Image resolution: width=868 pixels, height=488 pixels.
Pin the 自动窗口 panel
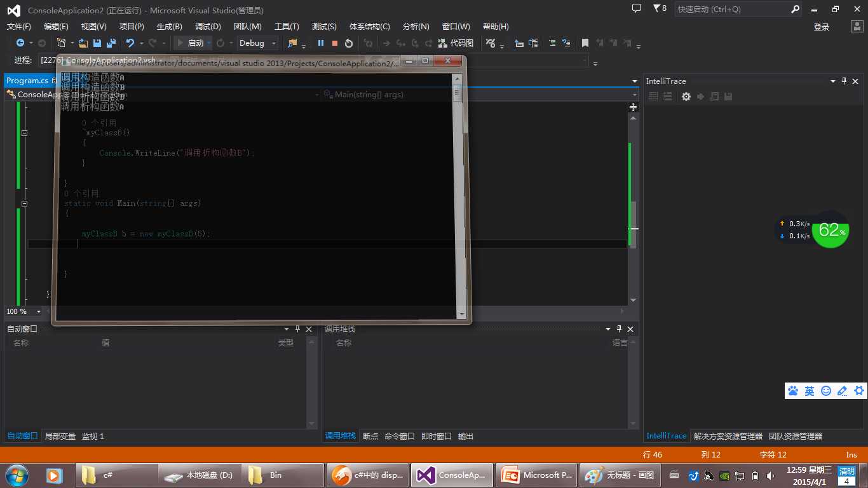point(297,329)
